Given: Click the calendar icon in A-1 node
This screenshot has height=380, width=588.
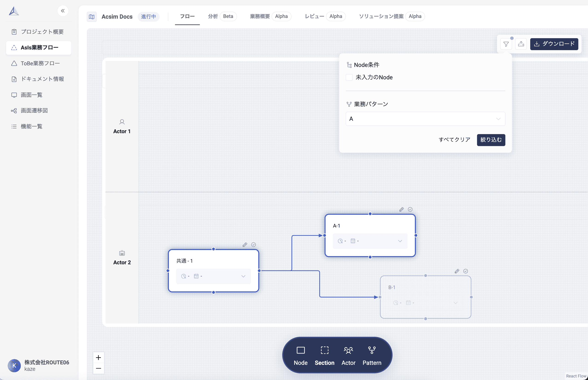Looking at the screenshot, I should point(353,241).
